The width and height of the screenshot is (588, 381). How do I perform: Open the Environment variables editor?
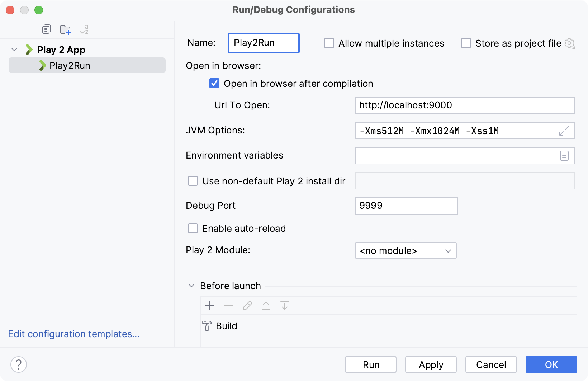pyautogui.click(x=564, y=156)
